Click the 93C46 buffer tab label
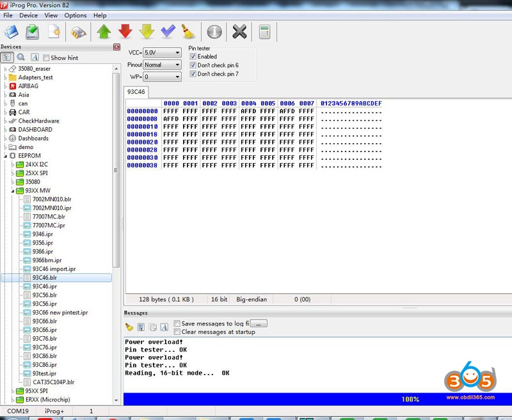The image size is (512, 420). (x=135, y=91)
